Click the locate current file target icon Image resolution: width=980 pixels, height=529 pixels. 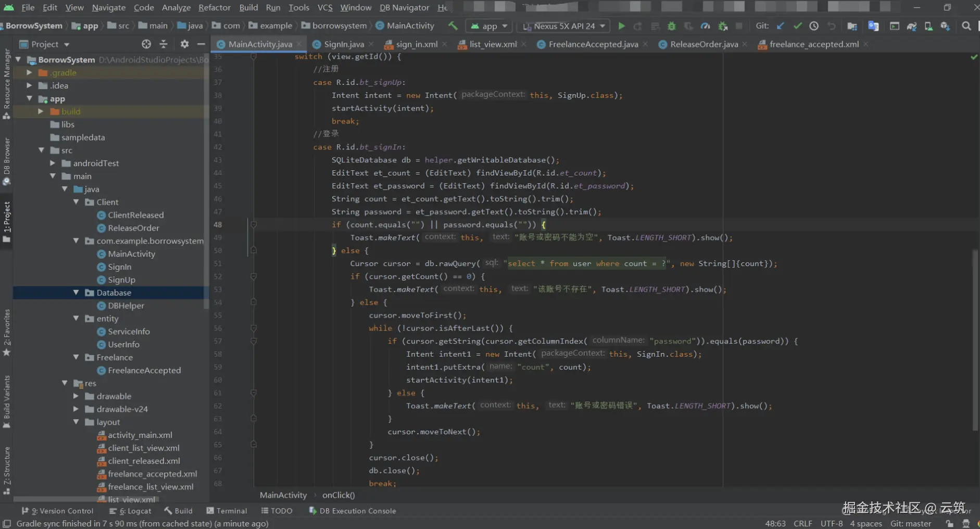pyautogui.click(x=146, y=44)
